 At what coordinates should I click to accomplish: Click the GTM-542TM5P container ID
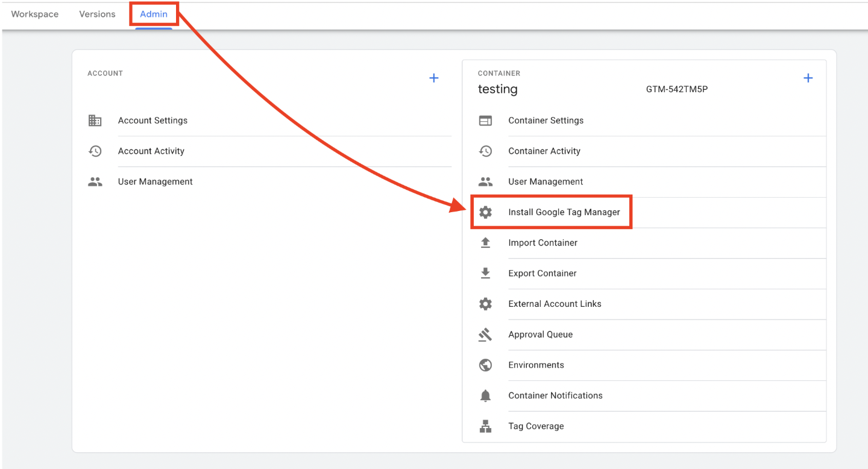676,90
